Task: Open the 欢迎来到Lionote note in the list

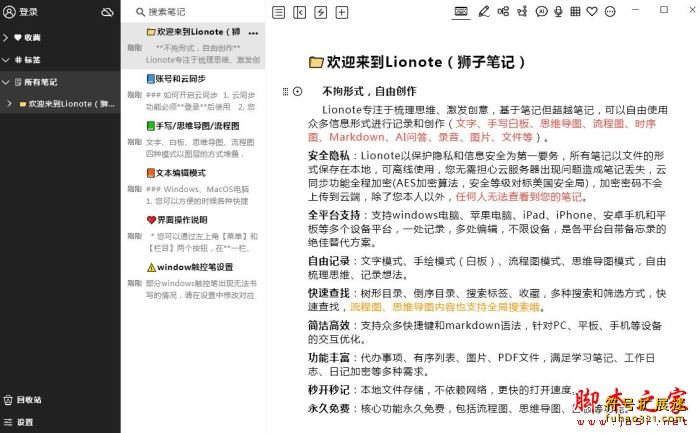Action: click(x=193, y=45)
